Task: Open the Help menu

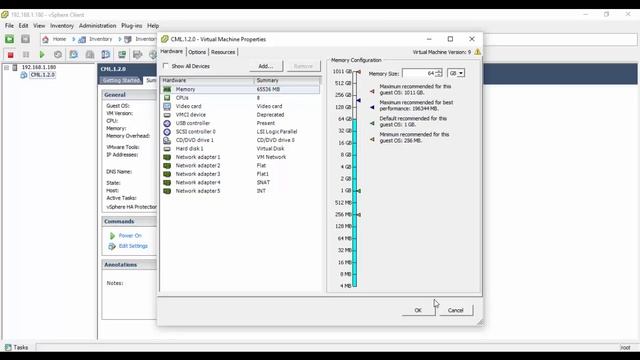Action: click(x=153, y=26)
